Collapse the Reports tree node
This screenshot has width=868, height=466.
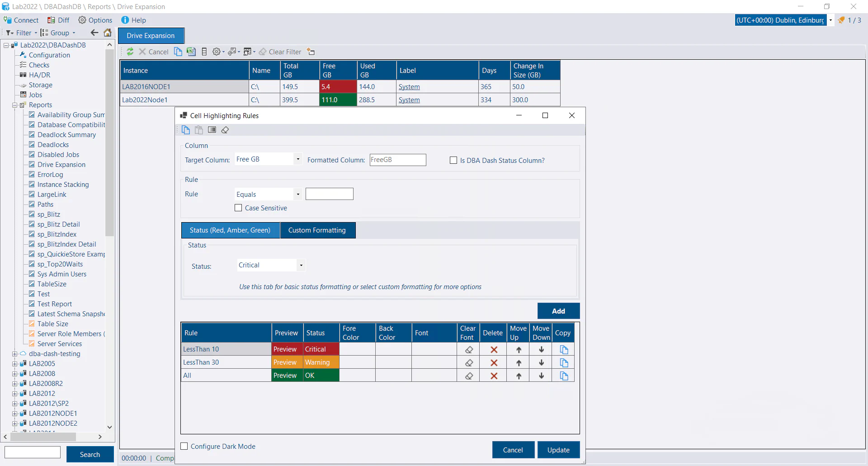pyautogui.click(x=14, y=105)
